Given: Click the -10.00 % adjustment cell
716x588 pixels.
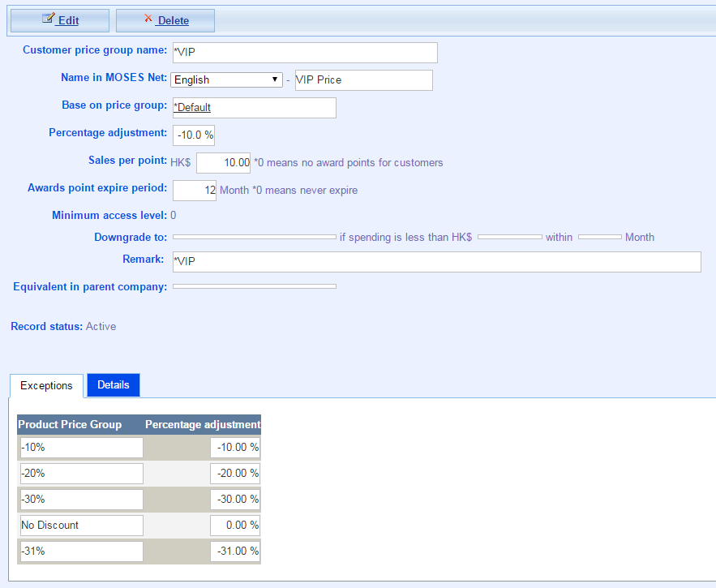Looking at the screenshot, I should pyautogui.click(x=235, y=447).
